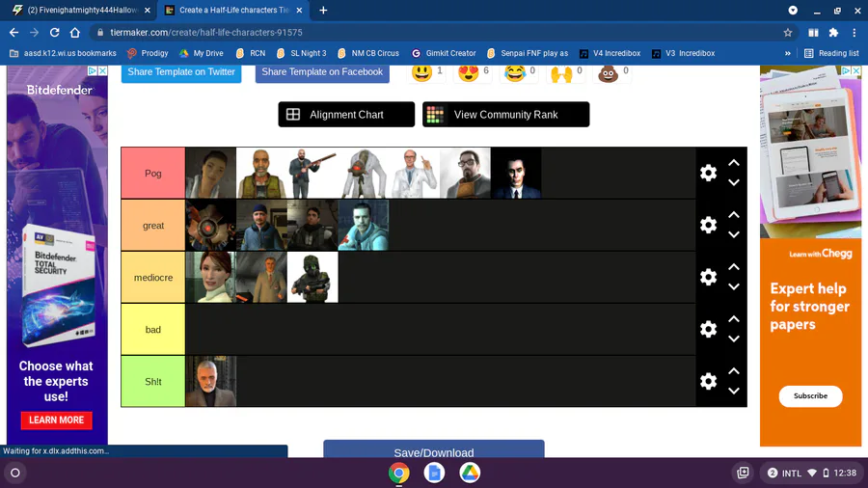Select the great tier orange label

point(152,225)
